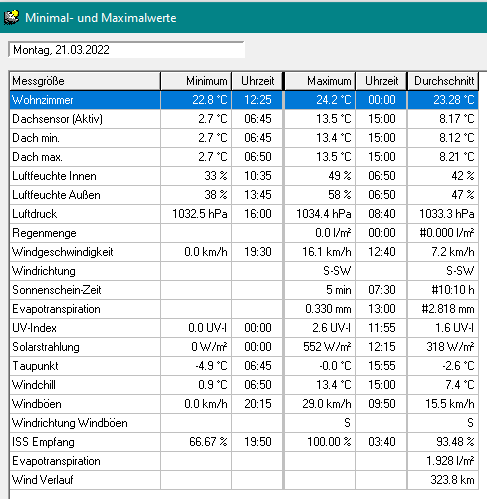Sort by the Messgröße column header
The height and width of the screenshot is (499, 487).
(x=85, y=81)
